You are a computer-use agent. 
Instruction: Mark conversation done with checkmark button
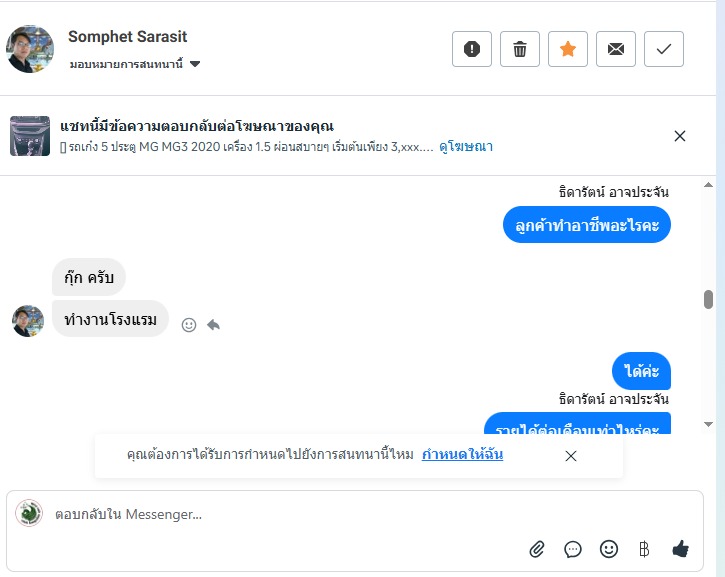664,49
